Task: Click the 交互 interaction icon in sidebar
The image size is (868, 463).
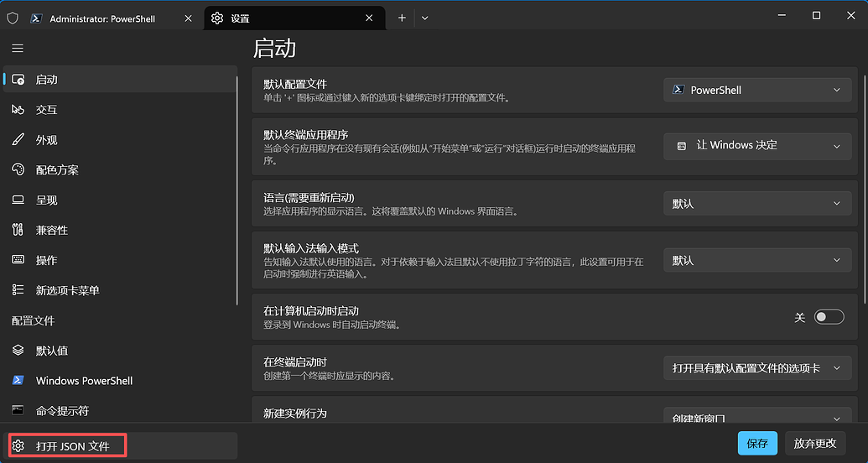Action: click(18, 110)
